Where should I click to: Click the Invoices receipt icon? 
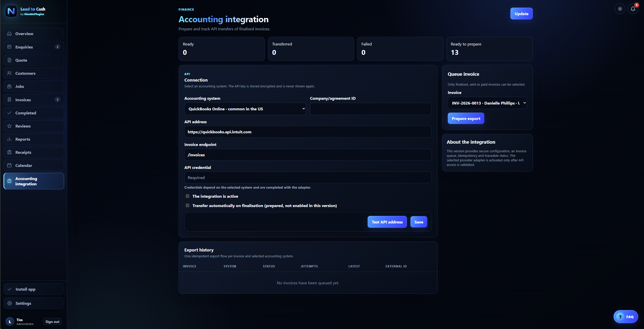[9, 99]
